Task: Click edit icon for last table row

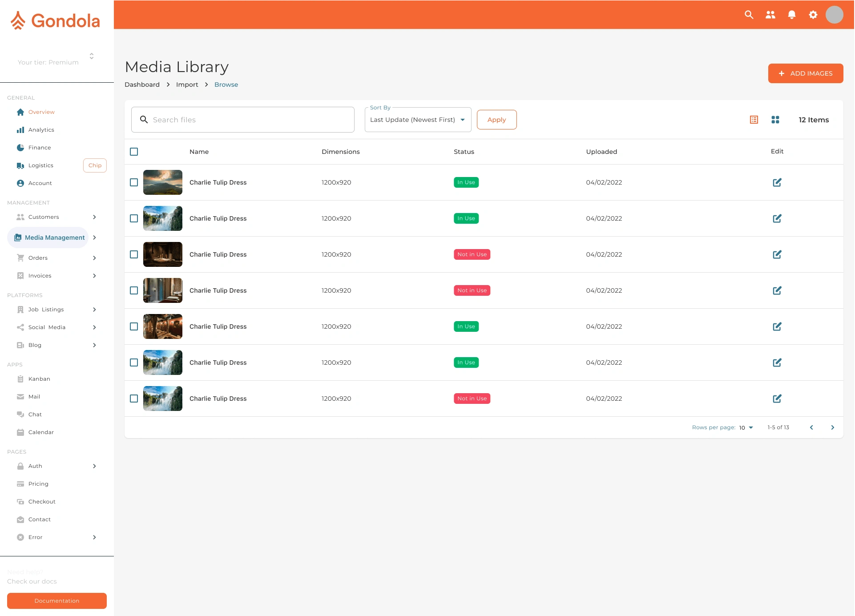Action: (777, 399)
